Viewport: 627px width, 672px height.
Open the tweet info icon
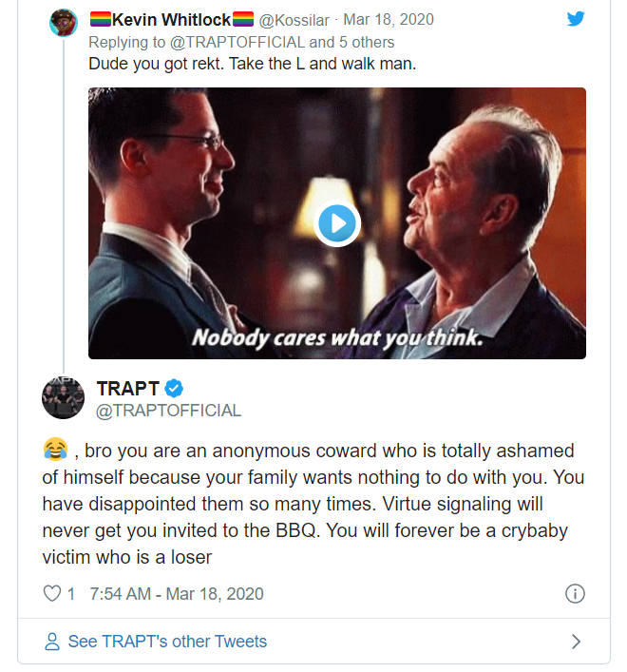(575, 594)
